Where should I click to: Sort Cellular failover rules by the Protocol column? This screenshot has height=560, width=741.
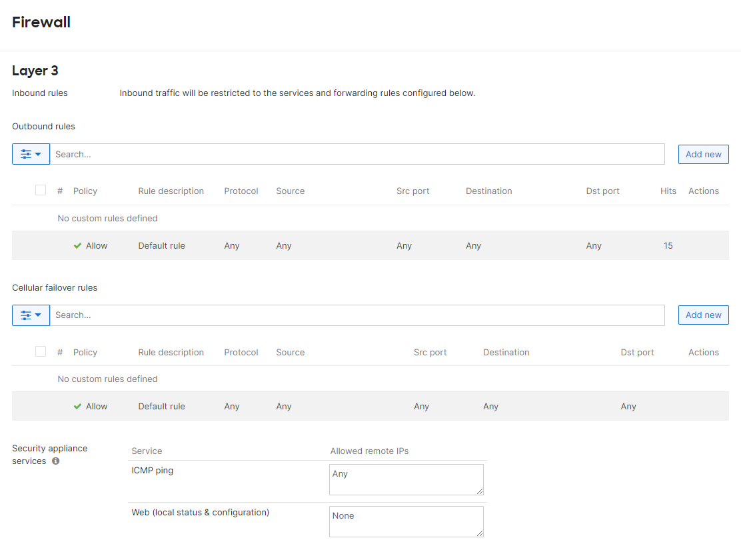241,352
